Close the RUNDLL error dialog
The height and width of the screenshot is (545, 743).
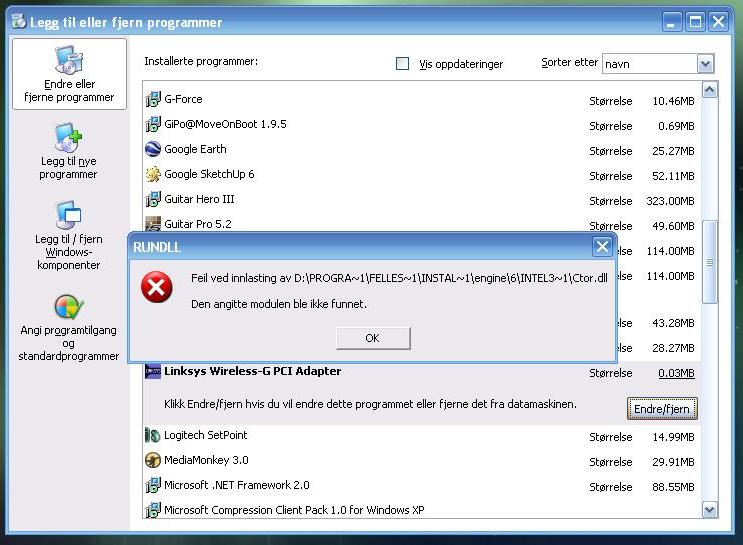click(x=602, y=246)
